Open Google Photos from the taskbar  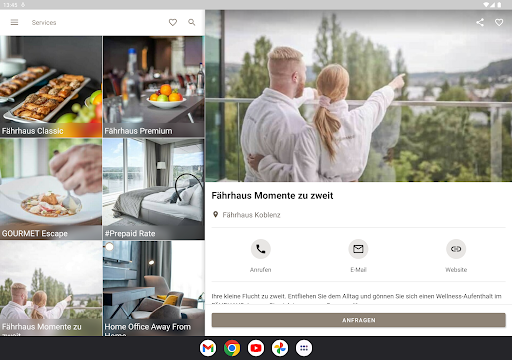[280, 348]
